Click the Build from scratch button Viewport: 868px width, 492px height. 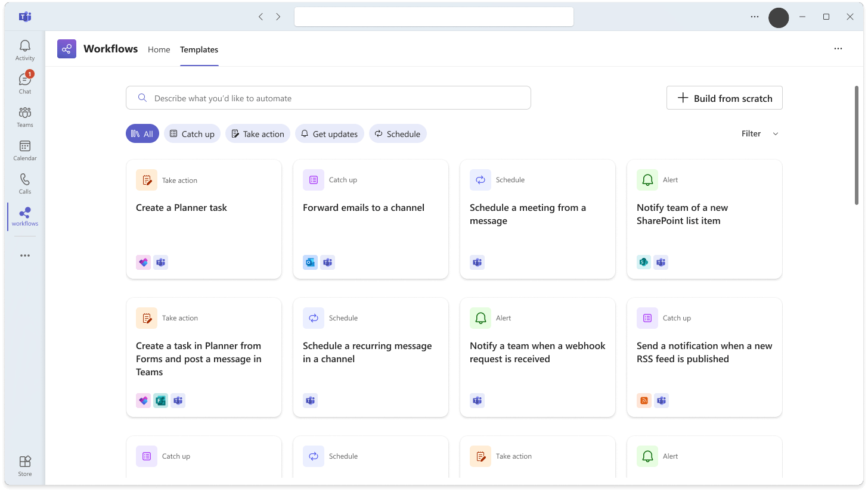[x=724, y=98]
